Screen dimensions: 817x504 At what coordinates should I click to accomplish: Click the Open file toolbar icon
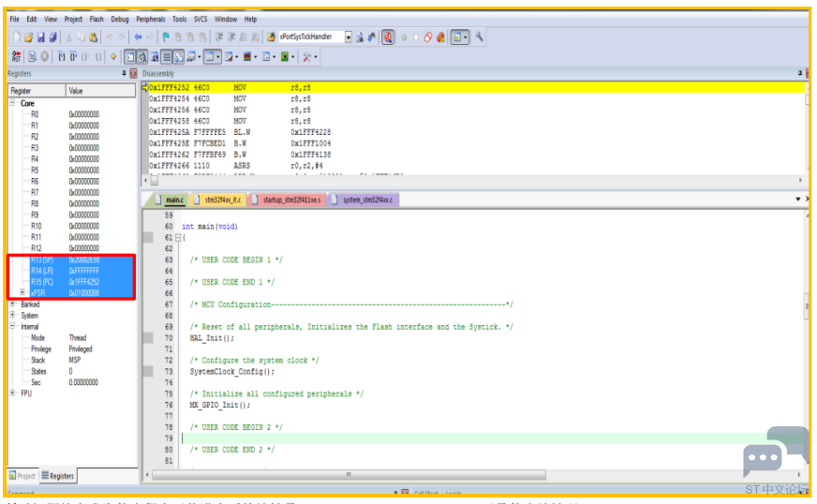pos(28,37)
